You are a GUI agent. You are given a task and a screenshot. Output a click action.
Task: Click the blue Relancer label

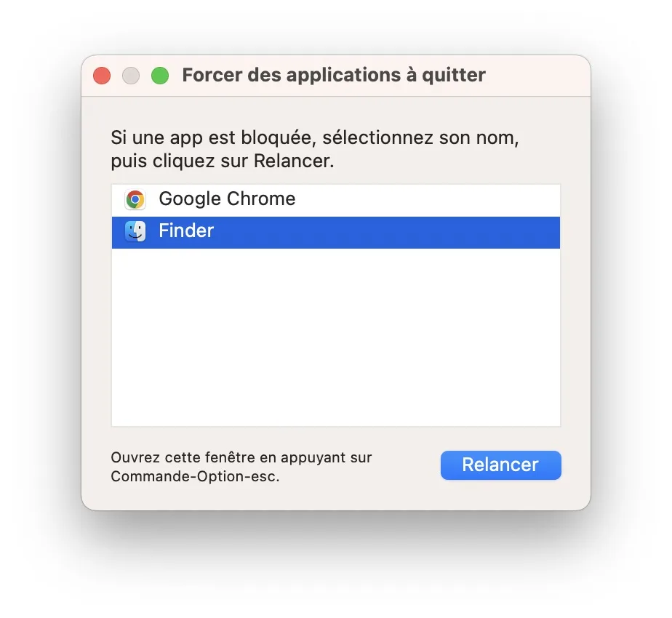point(500,465)
